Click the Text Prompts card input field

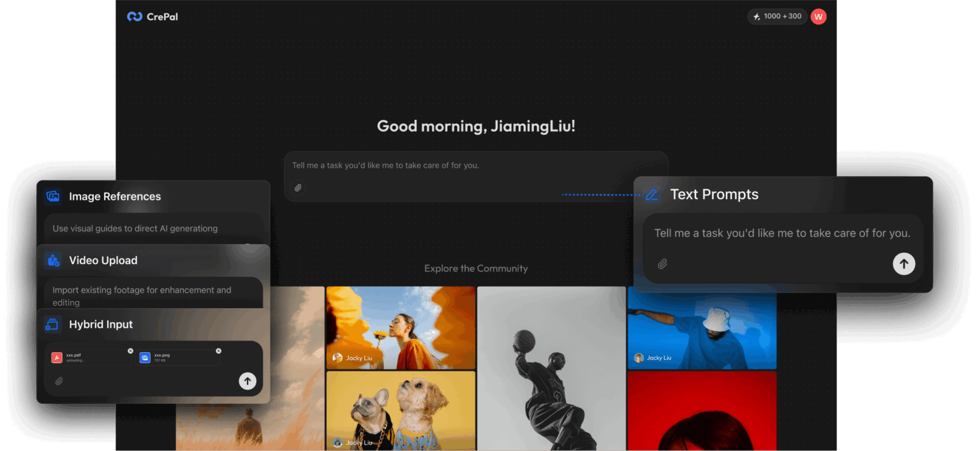(782, 233)
